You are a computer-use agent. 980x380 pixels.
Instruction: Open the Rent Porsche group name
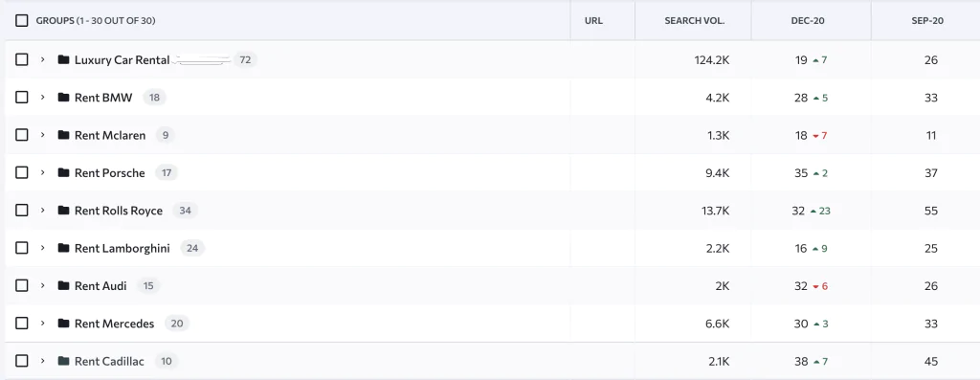(109, 172)
